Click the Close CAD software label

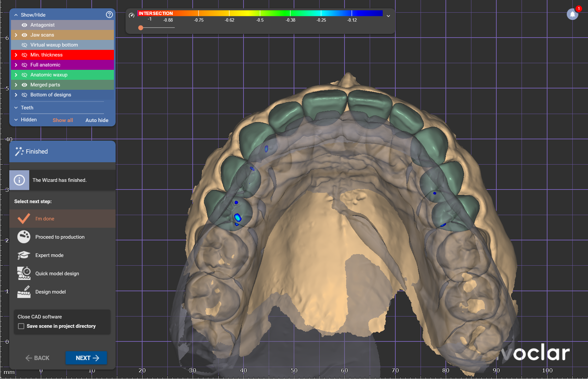coord(40,317)
